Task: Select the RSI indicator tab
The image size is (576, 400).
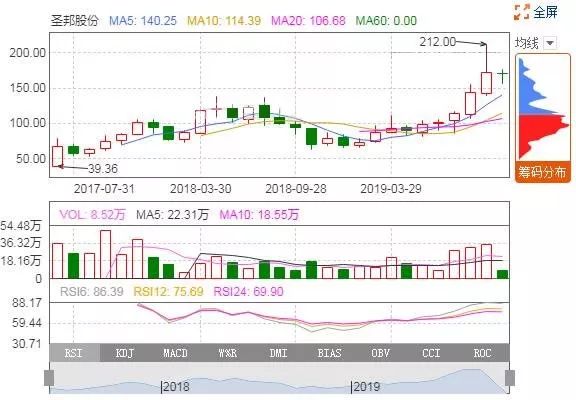Action: [74, 353]
